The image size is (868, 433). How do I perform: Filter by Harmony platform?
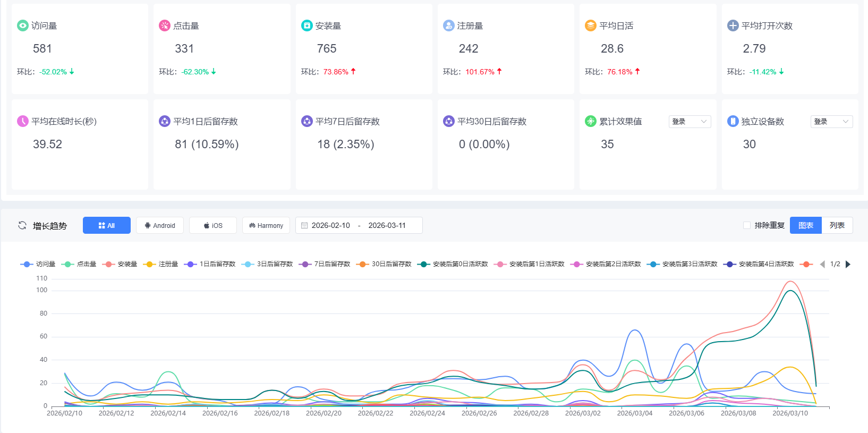(266, 225)
